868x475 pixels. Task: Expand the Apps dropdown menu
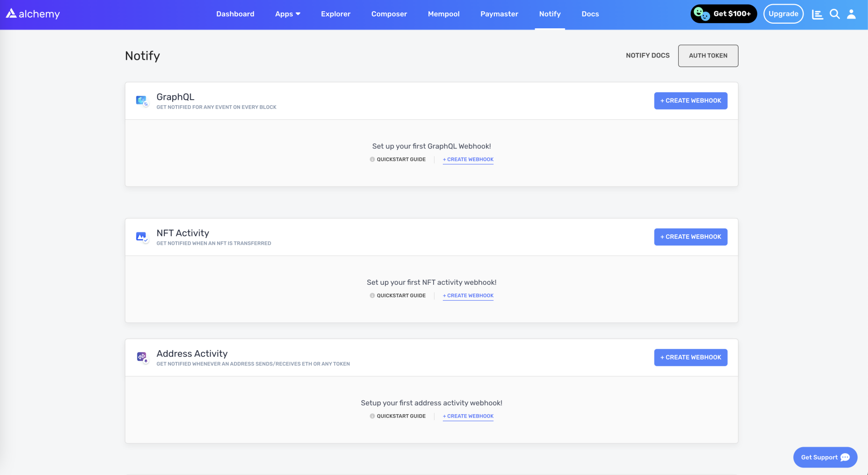point(288,14)
